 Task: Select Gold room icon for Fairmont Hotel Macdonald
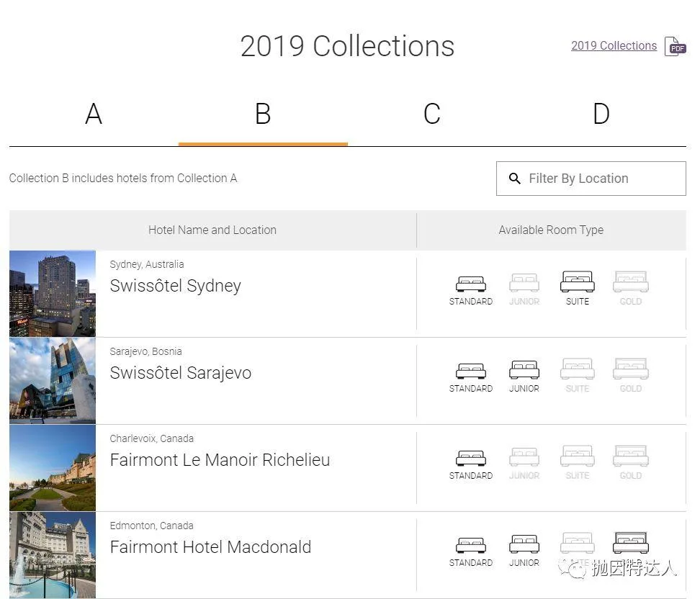pyautogui.click(x=630, y=543)
